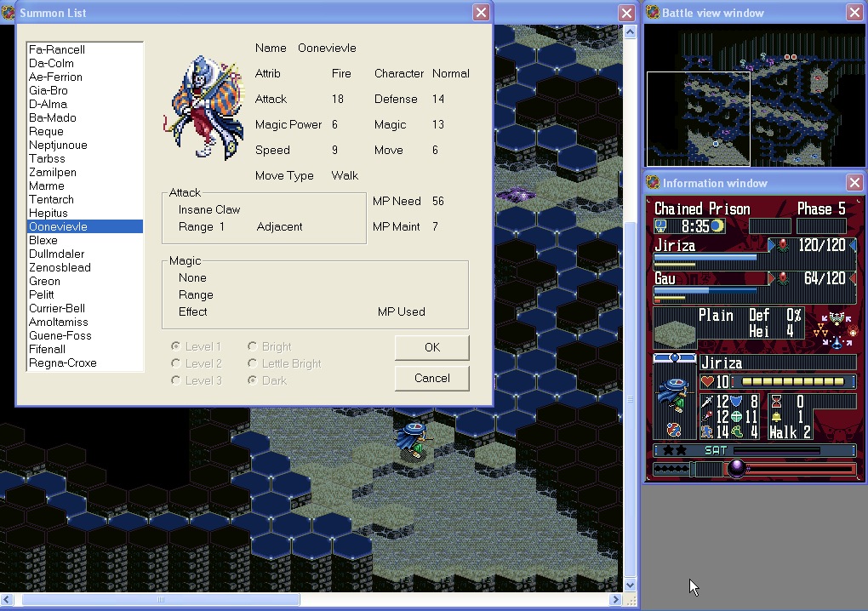The width and height of the screenshot is (868, 611).
Task: Click the crescent moon icon beside 8:35
Action: (x=717, y=226)
